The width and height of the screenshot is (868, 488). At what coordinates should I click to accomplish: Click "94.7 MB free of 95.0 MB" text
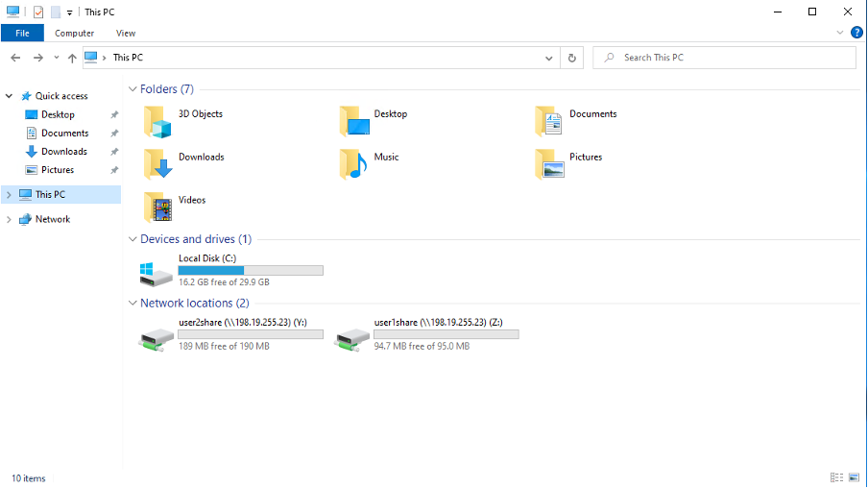422,346
